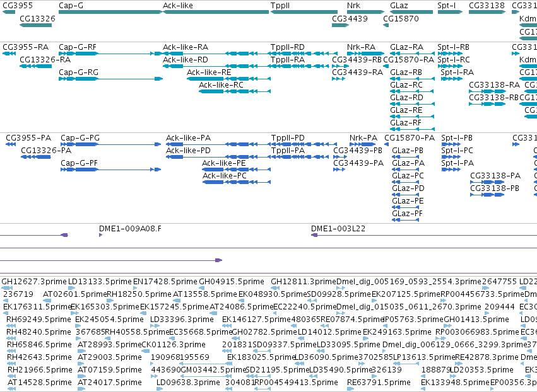
Task: Select protein Nrk-PA
Action: (x=363, y=138)
